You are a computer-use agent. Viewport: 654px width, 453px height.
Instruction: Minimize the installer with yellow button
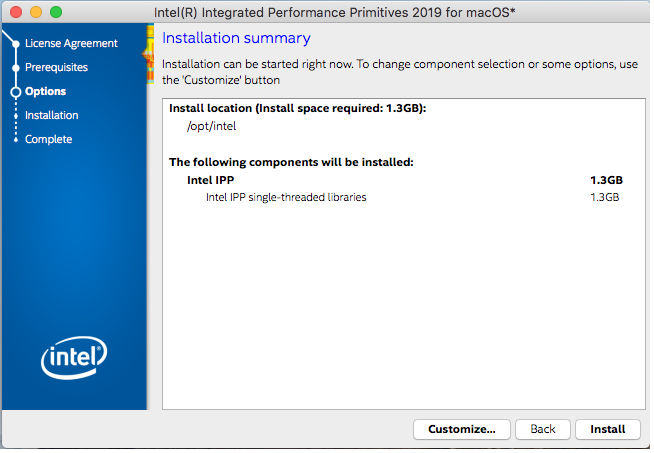[36, 11]
